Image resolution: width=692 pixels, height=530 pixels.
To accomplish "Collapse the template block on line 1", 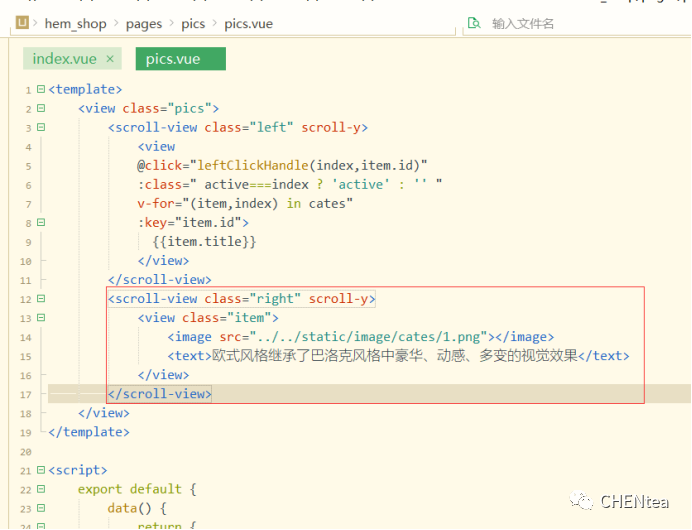I will [x=41, y=89].
